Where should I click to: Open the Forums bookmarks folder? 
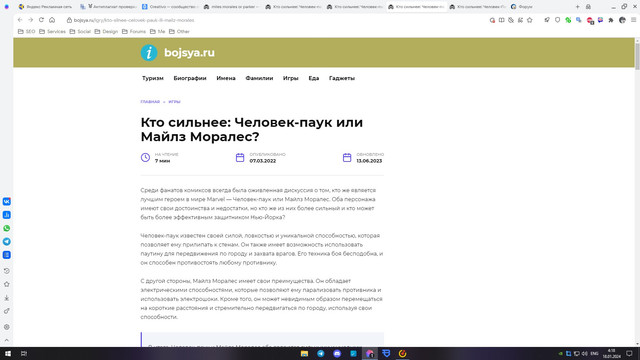point(134,31)
